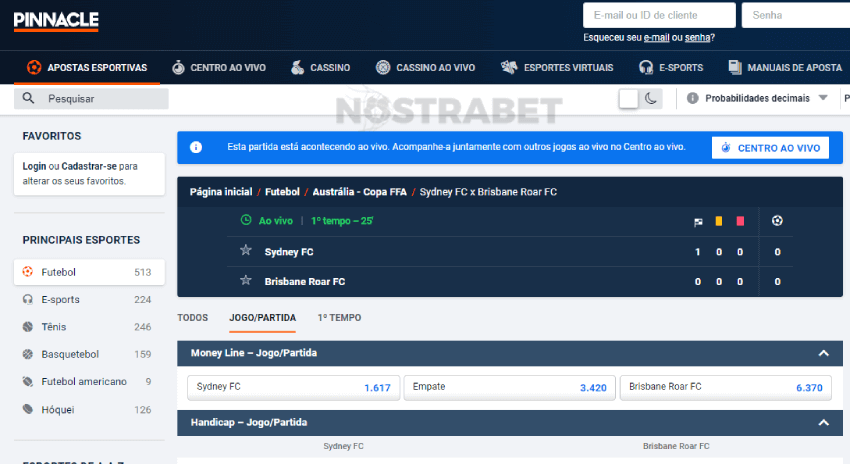This screenshot has width=850, height=464.
Task: Open the Probabilidades decimais dropdown
Action: (x=758, y=98)
